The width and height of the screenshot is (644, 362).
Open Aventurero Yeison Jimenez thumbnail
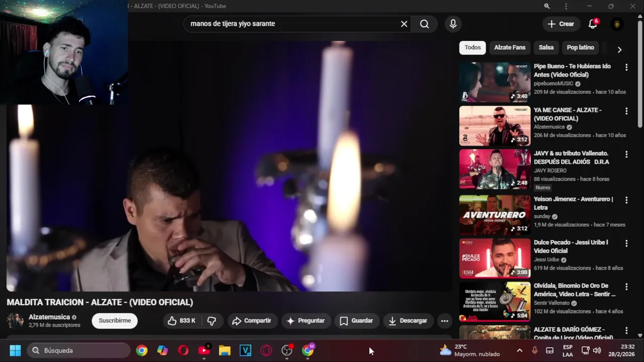(495, 215)
